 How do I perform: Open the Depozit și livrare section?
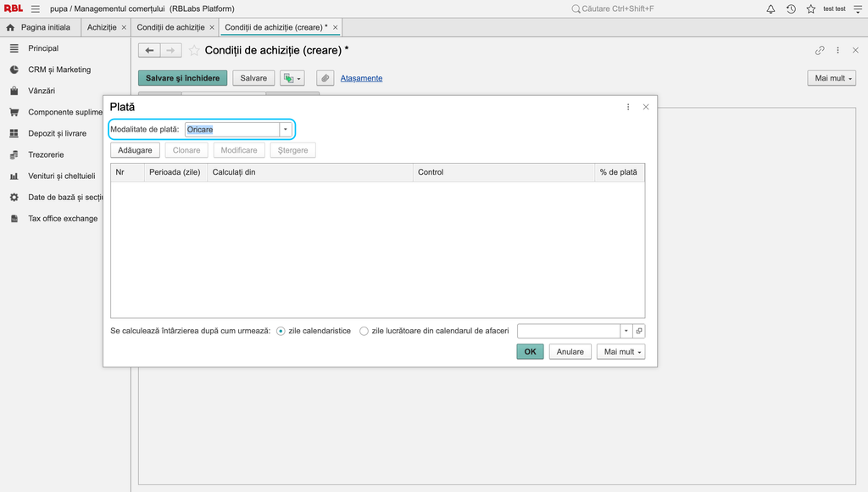click(57, 133)
